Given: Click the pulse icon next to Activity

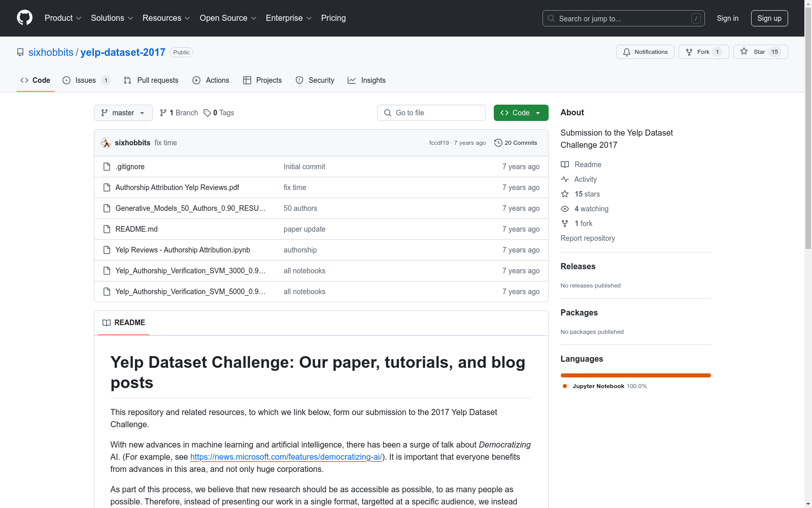Looking at the screenshot, I should point(565,179).
